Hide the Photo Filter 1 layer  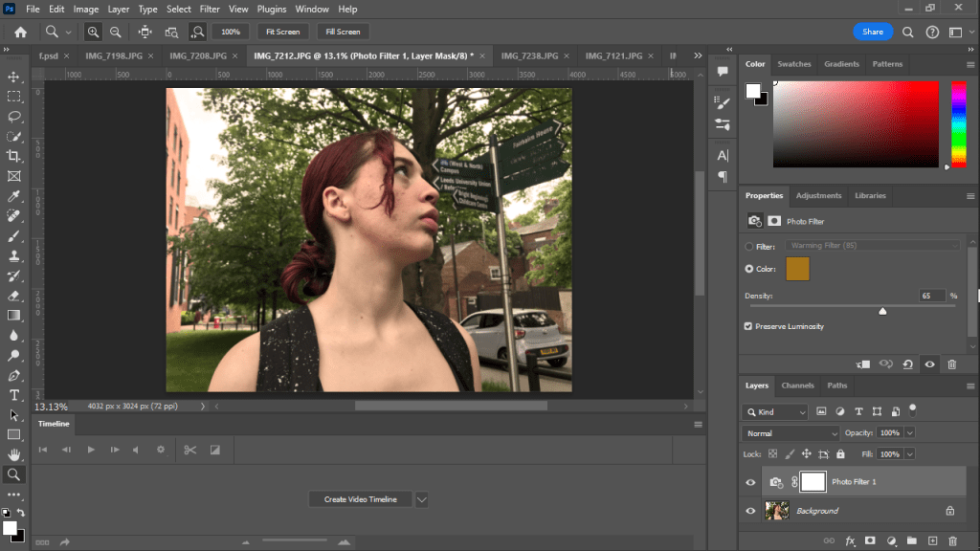click(750, 483)
